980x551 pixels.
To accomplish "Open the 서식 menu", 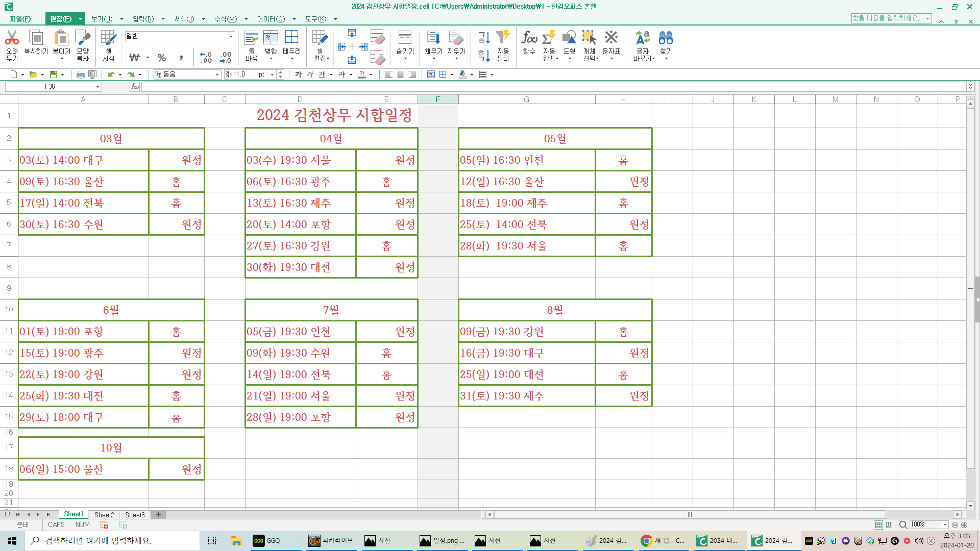I will (184, 19).
